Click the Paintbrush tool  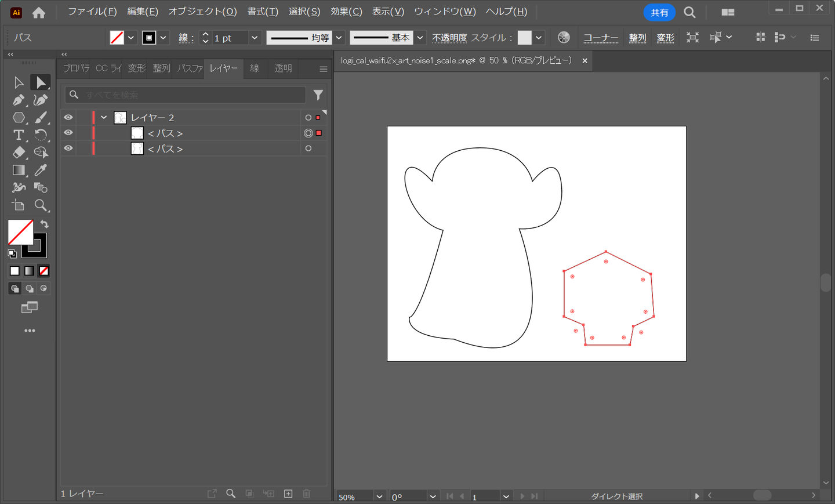41,118
